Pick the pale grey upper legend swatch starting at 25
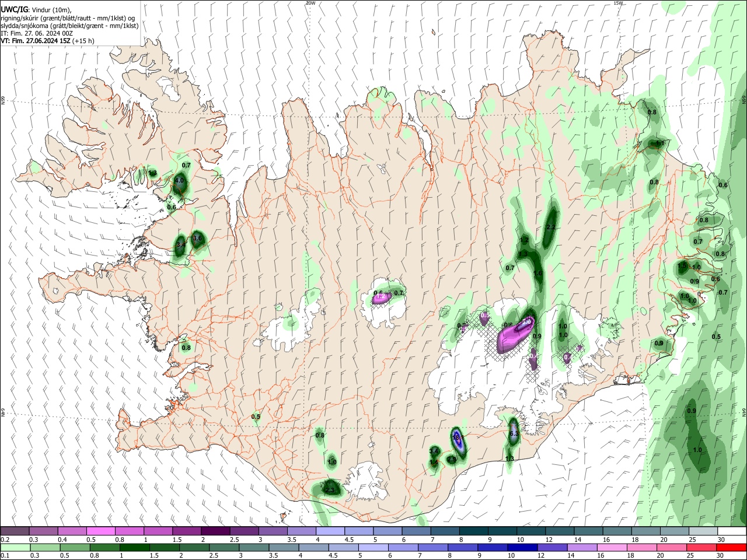Viewport: 747px width, 560px height. tap(703, 531)
